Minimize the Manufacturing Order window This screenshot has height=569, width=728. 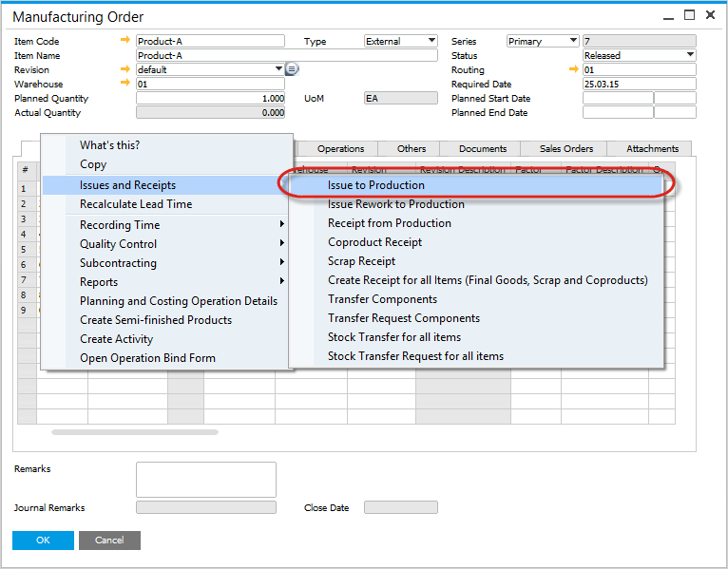tap(666, 15)
